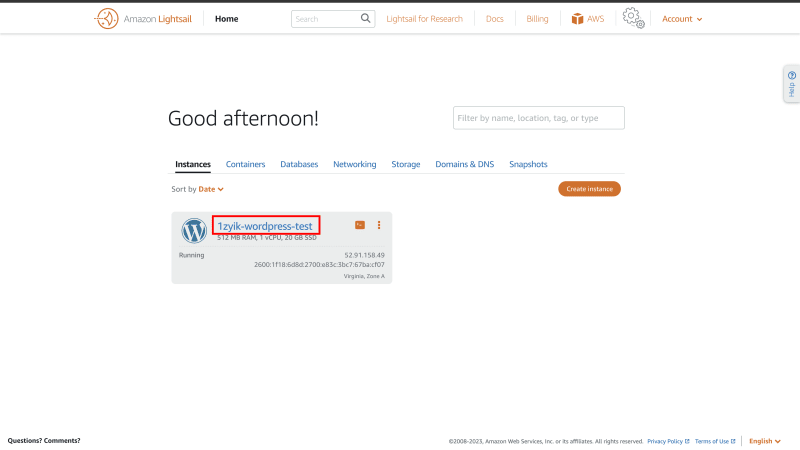The image size is (800, 450).
Task: Click the filter by name input field
Action: [x=539, y=118]
